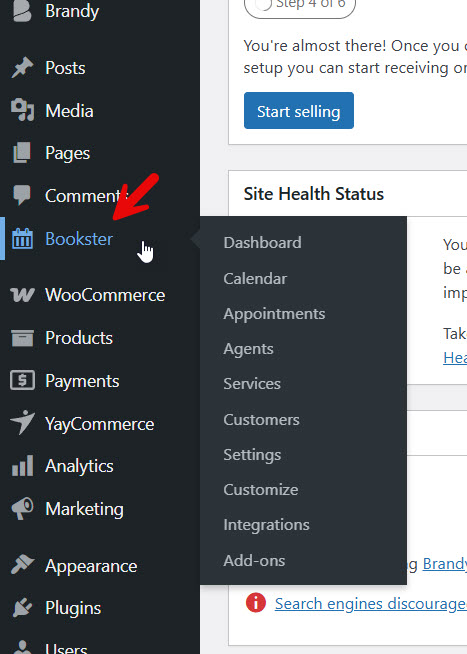Click the Comments speech bubble icon
467x654 pixels.
pos(22,195)
